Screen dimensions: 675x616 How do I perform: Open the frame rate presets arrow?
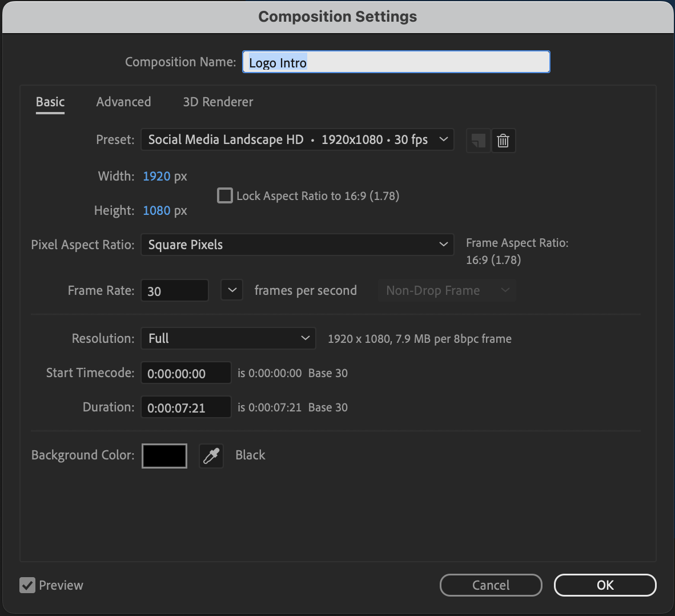pyautogui.click(x=232, y=290)
